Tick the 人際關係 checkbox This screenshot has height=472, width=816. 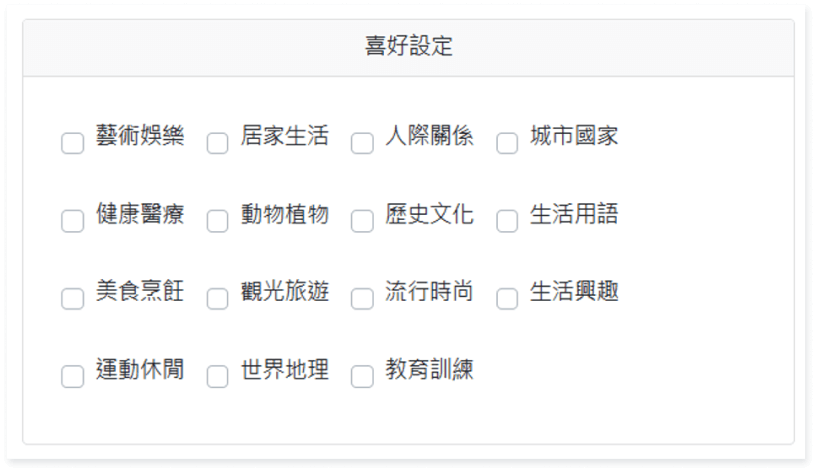click(x=362, y=143)
